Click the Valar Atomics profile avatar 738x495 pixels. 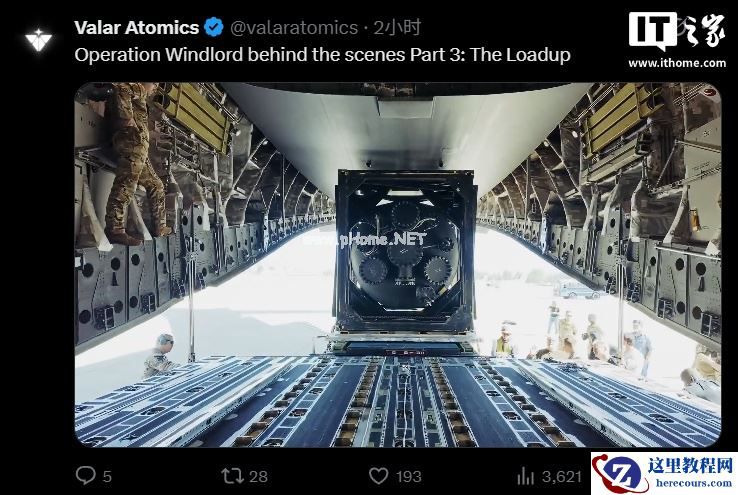38,40
